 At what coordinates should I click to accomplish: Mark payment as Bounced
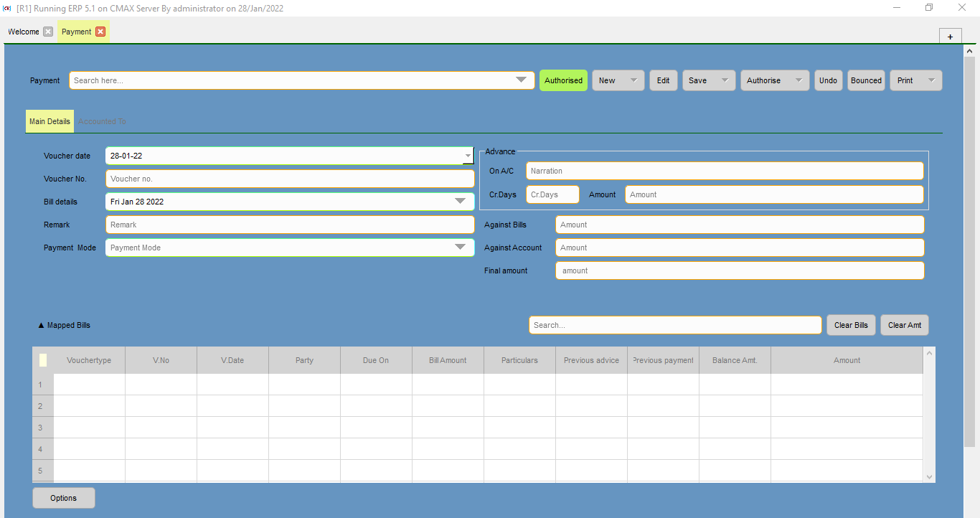(x=866, y=80)
